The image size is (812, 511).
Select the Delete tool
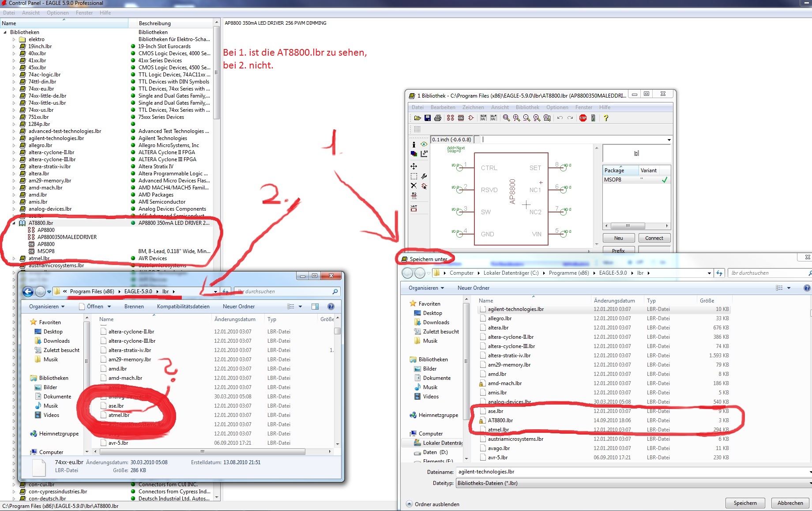pyautogui.click(x=414, y=185)
